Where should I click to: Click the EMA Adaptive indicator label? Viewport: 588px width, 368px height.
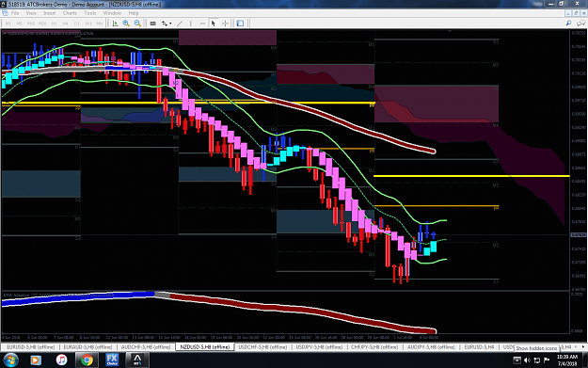point(58,296)
